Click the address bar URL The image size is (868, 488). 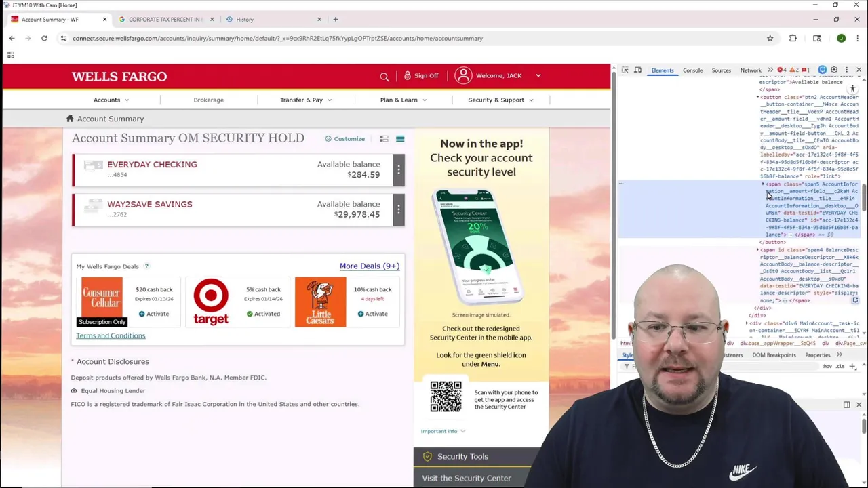click(277, 38)
